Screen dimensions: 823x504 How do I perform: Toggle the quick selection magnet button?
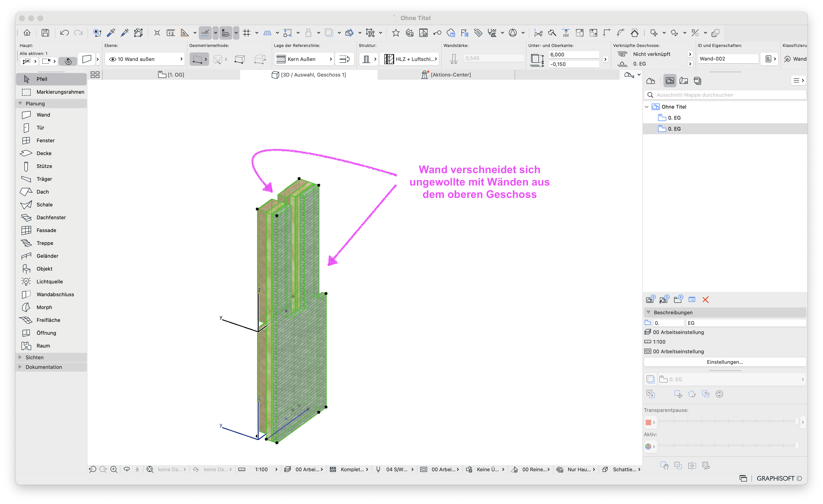point(68,61)
